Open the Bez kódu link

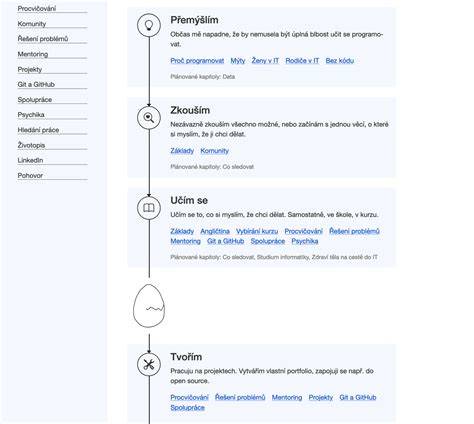pyautogui.click(x=340, y=61)
